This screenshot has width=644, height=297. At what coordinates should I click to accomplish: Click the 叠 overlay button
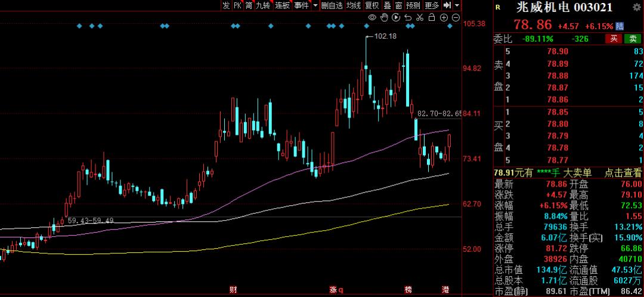coord(388,5)
